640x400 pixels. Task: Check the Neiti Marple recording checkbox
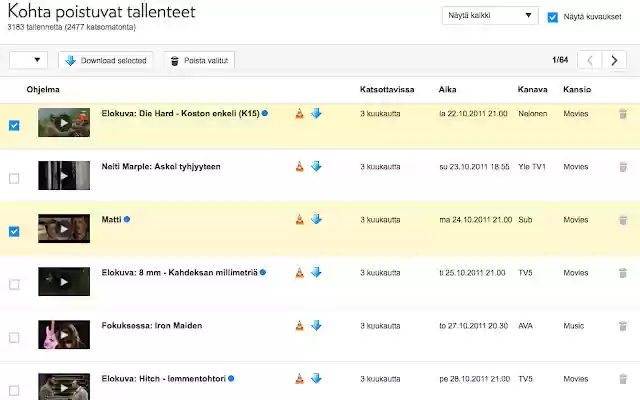(x=14, y=178)
